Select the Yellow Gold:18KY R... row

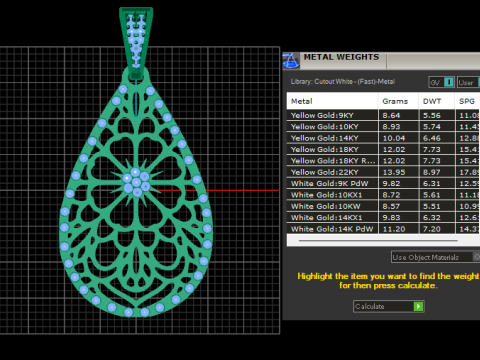[383, 161]
